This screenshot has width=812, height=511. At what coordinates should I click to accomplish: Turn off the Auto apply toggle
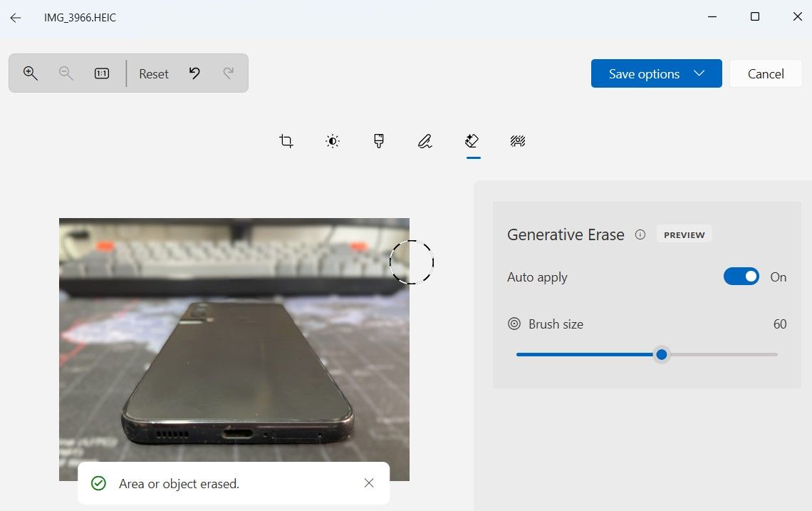pos(741,277)
